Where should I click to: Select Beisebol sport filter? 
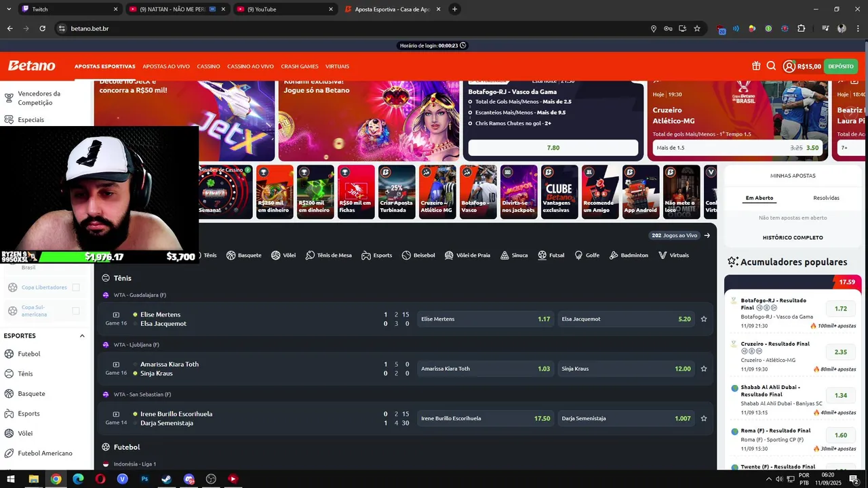click(418, 256)
